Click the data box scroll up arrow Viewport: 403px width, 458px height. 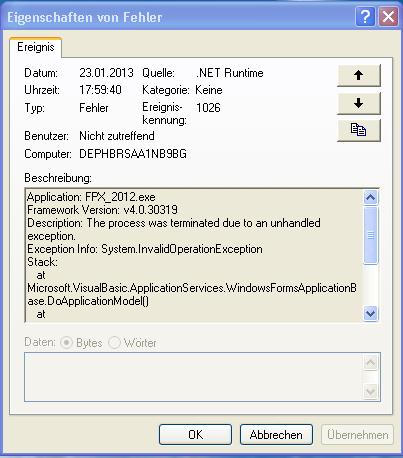[371, 362]
